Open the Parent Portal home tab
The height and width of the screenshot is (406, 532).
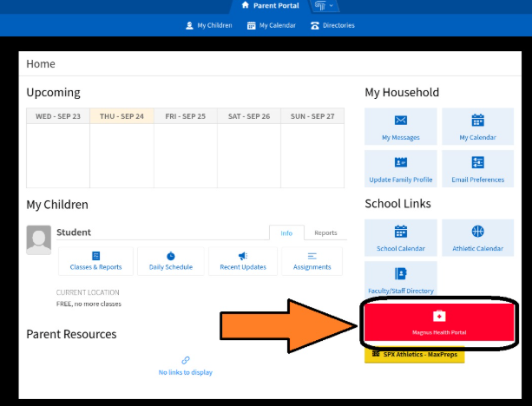click(x=271, y=6)
